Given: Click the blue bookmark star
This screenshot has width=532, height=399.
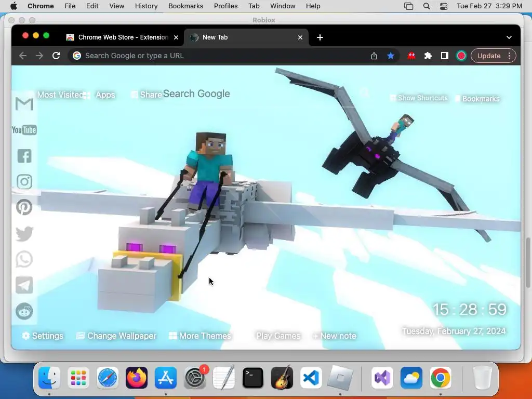Looking at the screenshot, I should click(x=391, y=56).
